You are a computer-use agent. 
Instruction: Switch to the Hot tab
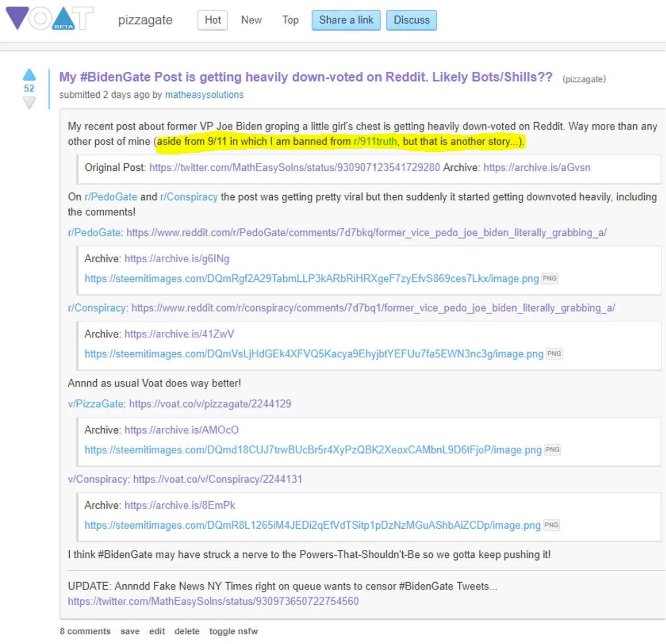coord(212,20)
